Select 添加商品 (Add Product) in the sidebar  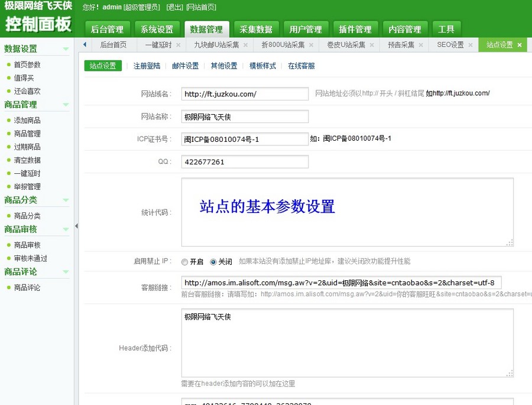tap(28, 121)
